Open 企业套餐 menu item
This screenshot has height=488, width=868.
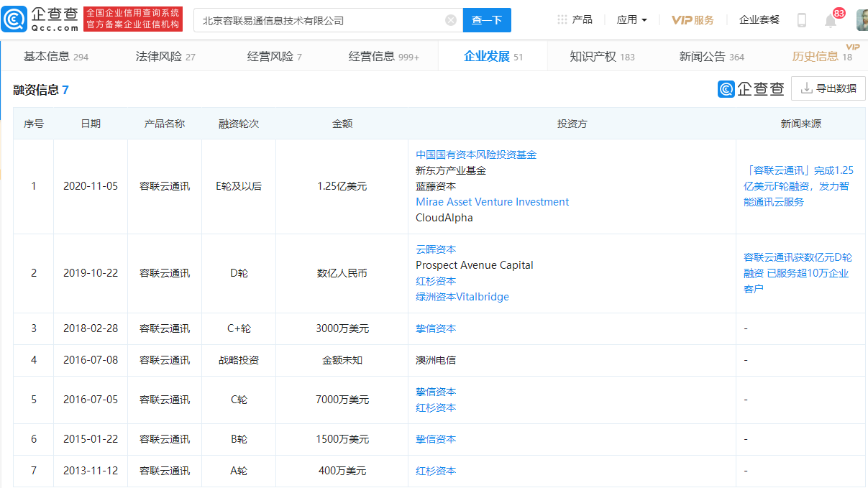pyautogui.click(x=759, y=19)
